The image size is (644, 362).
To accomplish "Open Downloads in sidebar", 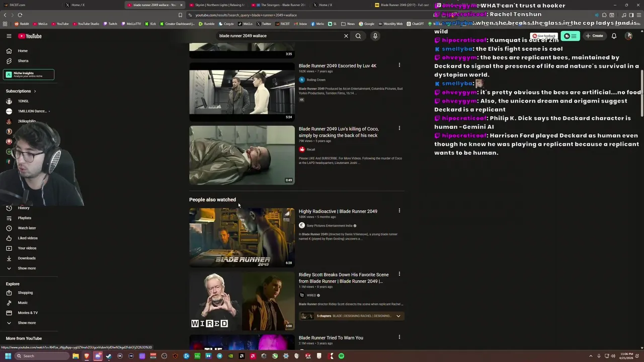I will [x=27, y=258].
